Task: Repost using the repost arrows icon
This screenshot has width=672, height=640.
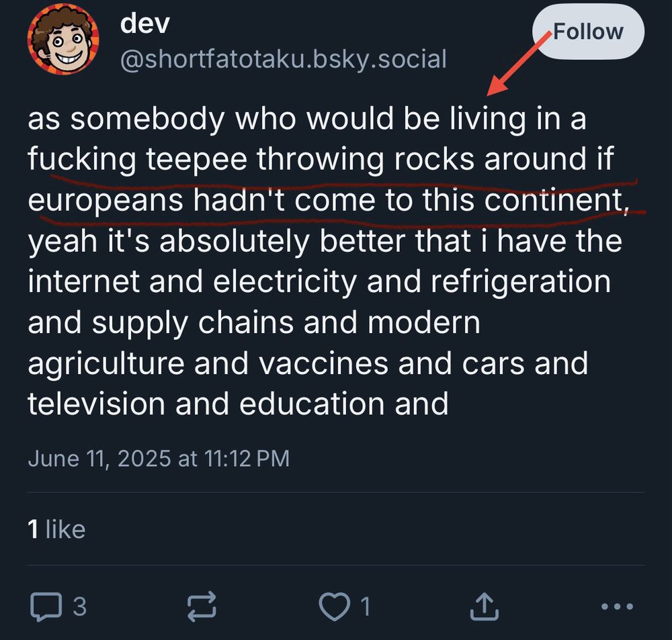Action: 202,606
